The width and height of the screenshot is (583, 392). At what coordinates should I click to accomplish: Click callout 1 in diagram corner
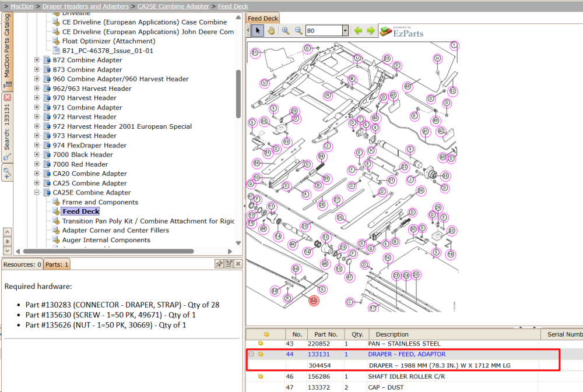coord(454,45)
